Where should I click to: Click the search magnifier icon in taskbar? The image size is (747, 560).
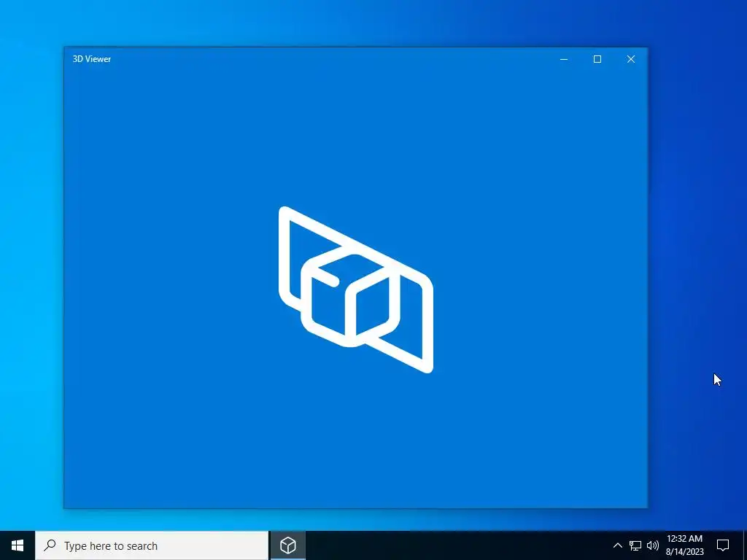50,545
